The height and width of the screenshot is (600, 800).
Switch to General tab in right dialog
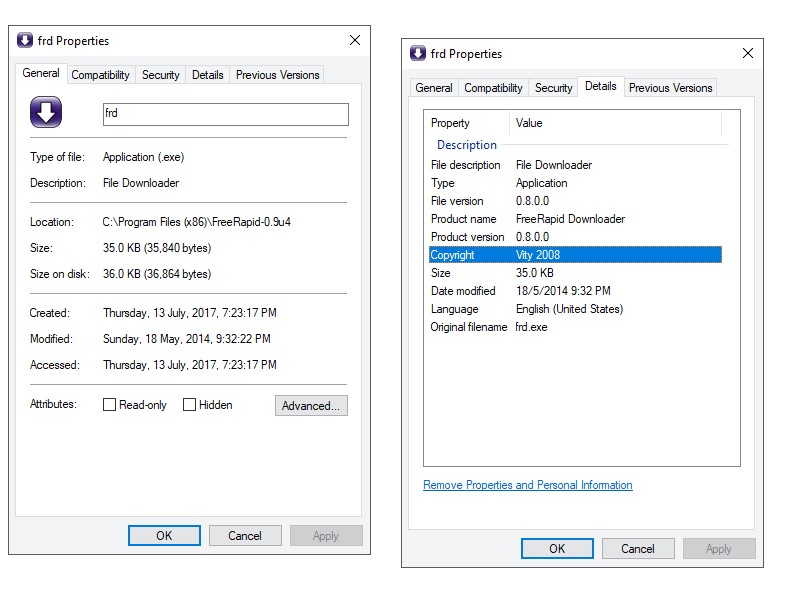click(434, 88)
